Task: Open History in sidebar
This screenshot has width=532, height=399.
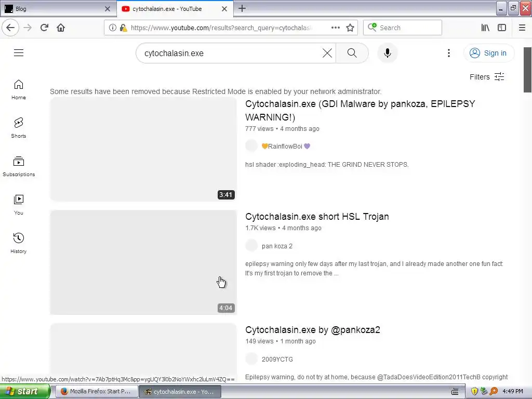Action: [x=19, y=243]
